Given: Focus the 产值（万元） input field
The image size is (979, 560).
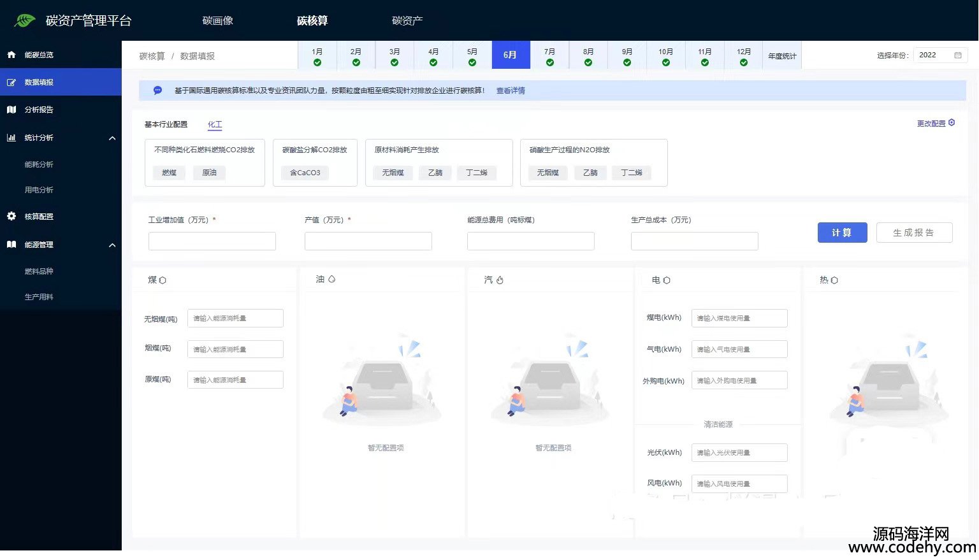Looking at the screenshot, I should pyautogui.click(x=368, y=241).
